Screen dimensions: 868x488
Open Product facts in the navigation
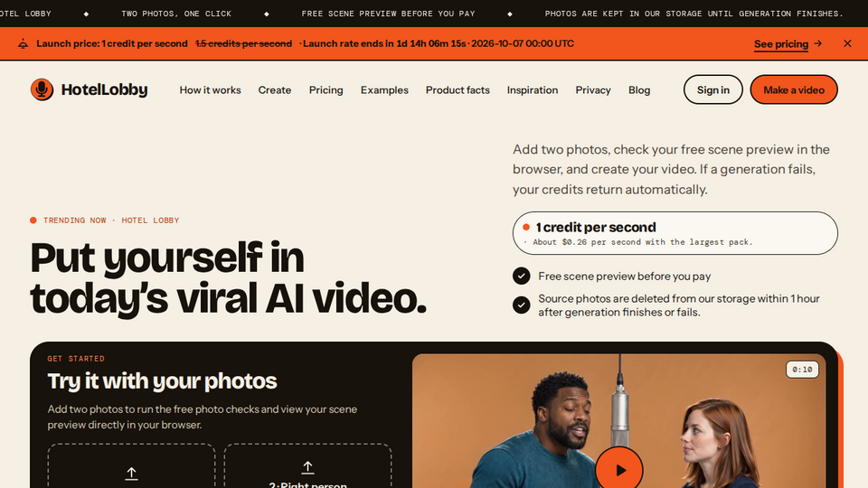click(458, 89)
